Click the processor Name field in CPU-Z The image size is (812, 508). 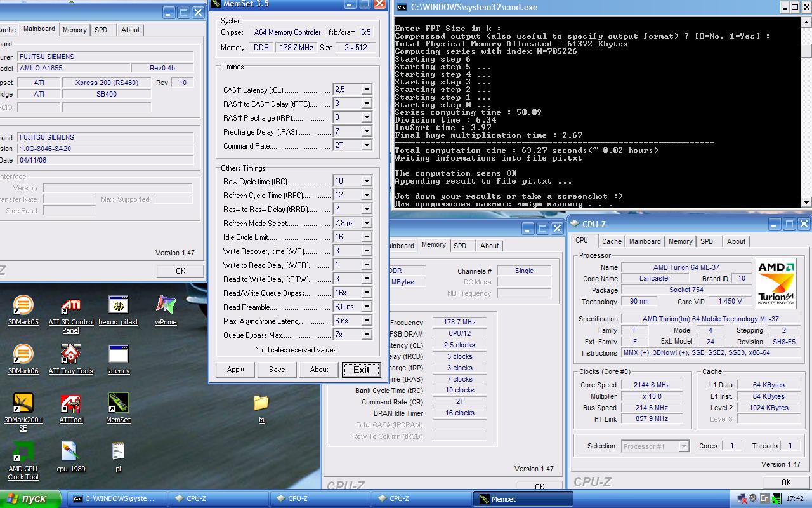point(686,267)
